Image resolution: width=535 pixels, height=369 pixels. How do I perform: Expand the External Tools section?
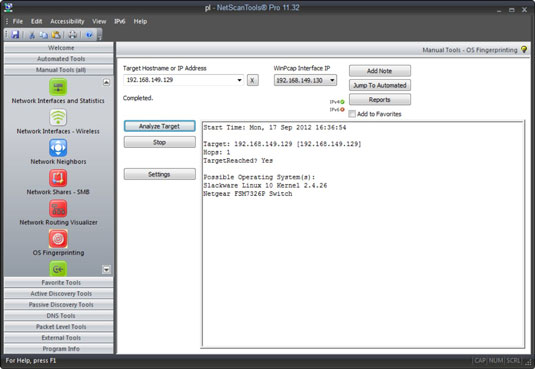(59, 338)
